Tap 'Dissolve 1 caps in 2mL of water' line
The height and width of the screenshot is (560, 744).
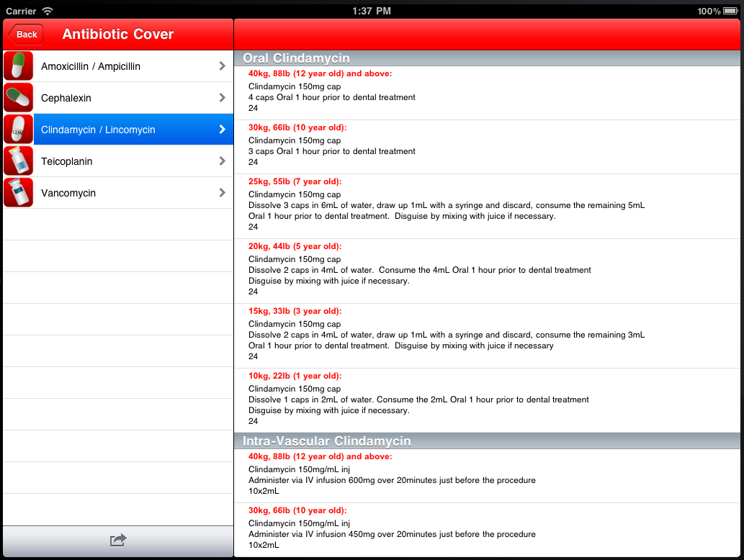coord(418,399)
